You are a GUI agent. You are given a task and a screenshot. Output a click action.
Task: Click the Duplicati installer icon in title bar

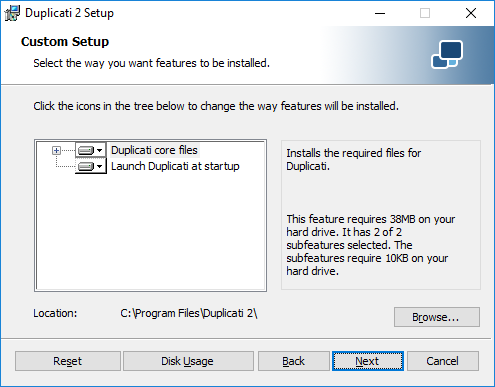point(12,13)
